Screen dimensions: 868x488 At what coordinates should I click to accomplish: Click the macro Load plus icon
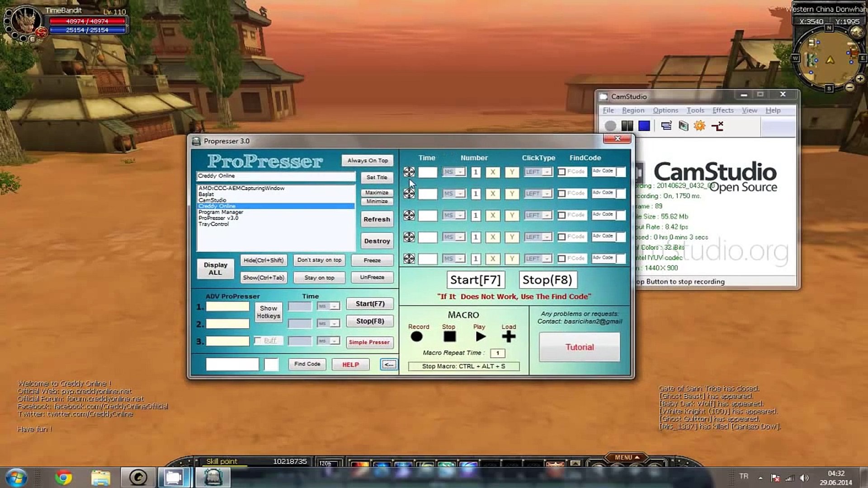coord(509,337)
